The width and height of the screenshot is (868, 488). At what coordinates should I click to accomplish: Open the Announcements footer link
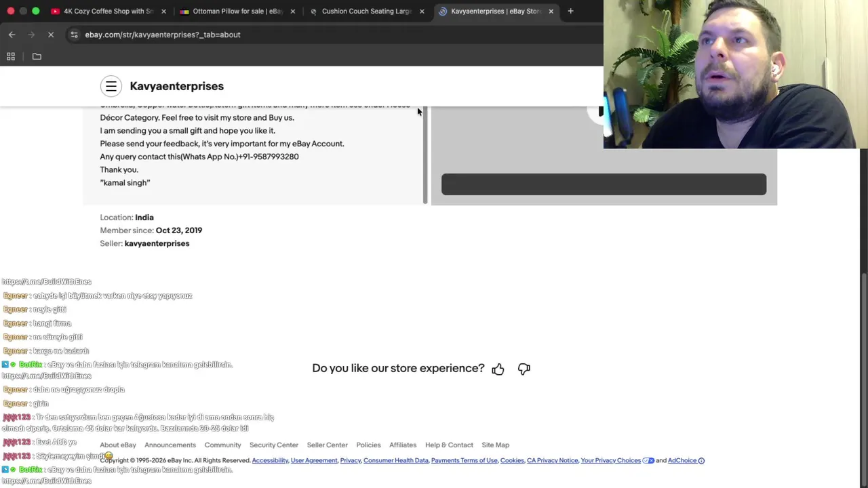pos(170,445)
